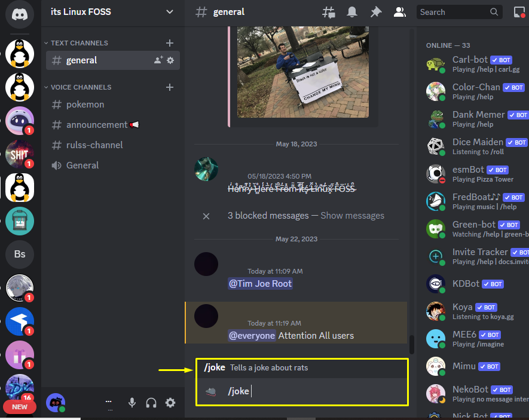Open Color-Chan member profile
Screen dimensions: 529x420
pos(476,91)
